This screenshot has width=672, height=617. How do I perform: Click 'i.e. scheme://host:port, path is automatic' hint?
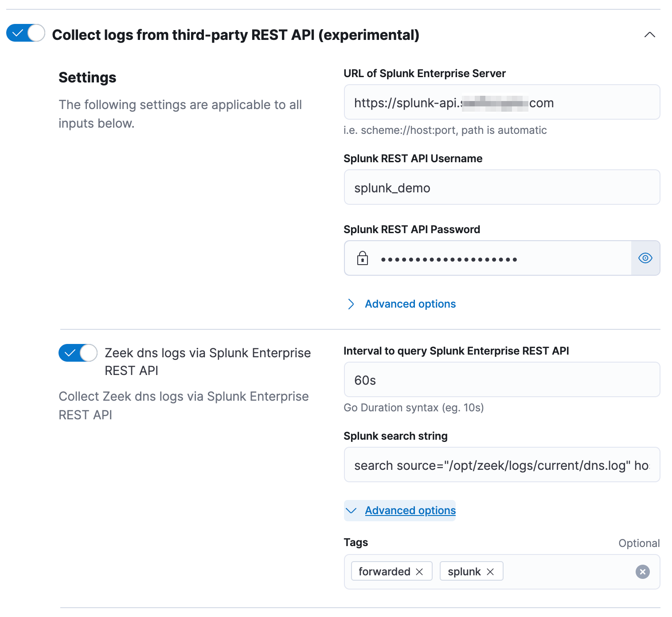pyautogui.click(x=445, y=130)
